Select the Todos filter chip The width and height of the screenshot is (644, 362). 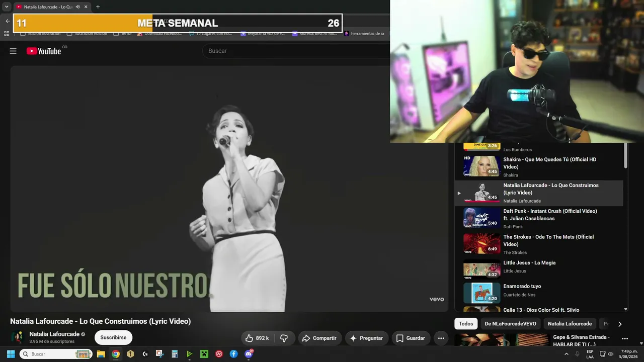click(466, 324)
